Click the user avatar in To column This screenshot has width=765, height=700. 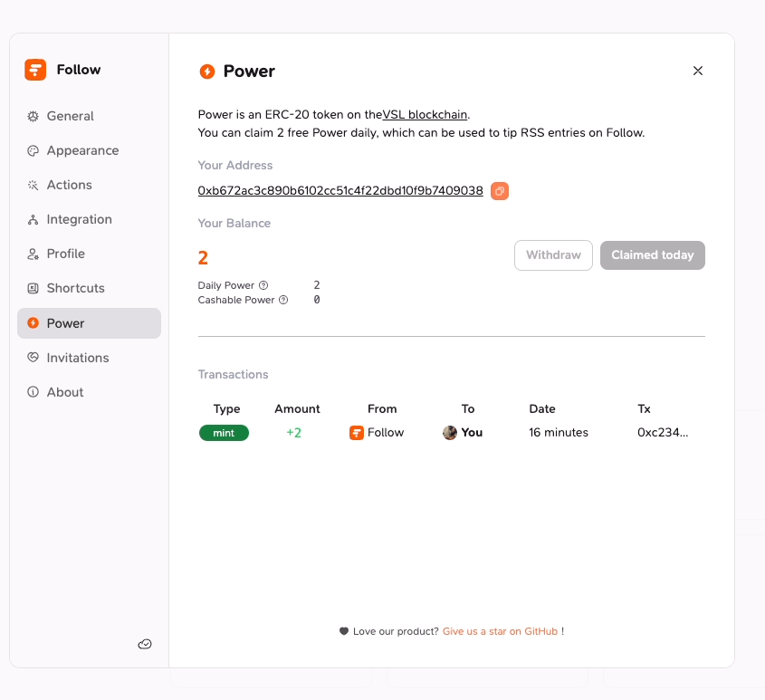(x=450, y=433)
